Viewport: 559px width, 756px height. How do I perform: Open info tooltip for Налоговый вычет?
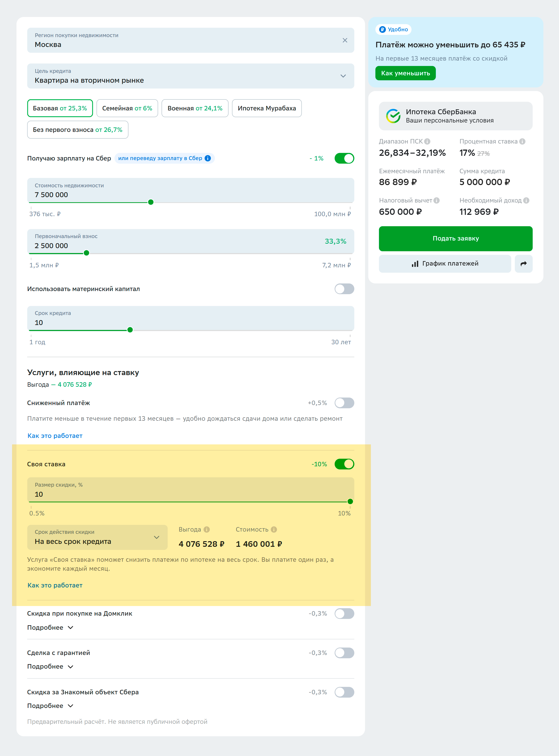(437, 201)
